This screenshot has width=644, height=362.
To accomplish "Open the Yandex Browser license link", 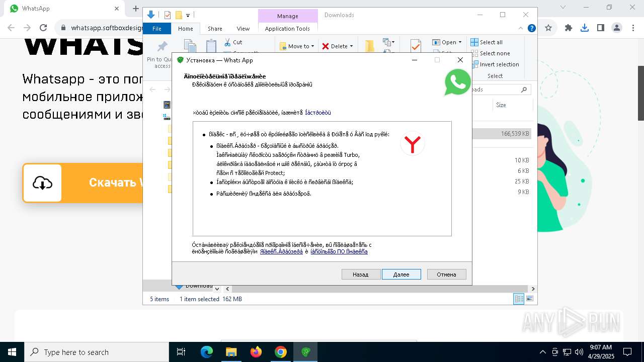I will coord(281,251).
